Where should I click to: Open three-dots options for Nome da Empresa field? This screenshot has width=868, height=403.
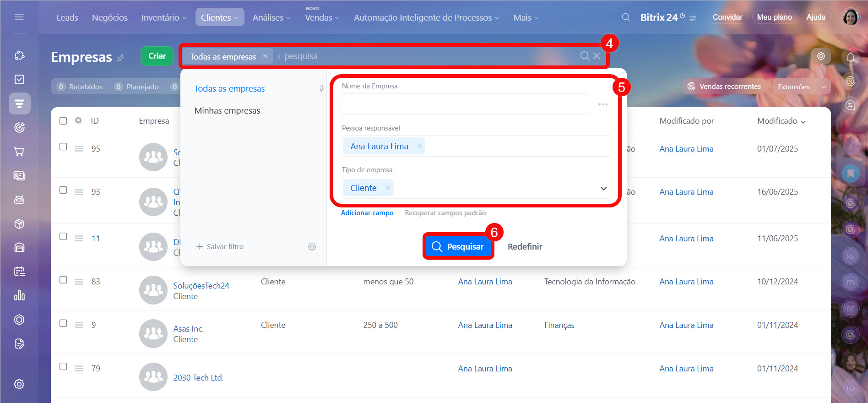point(603,104)
